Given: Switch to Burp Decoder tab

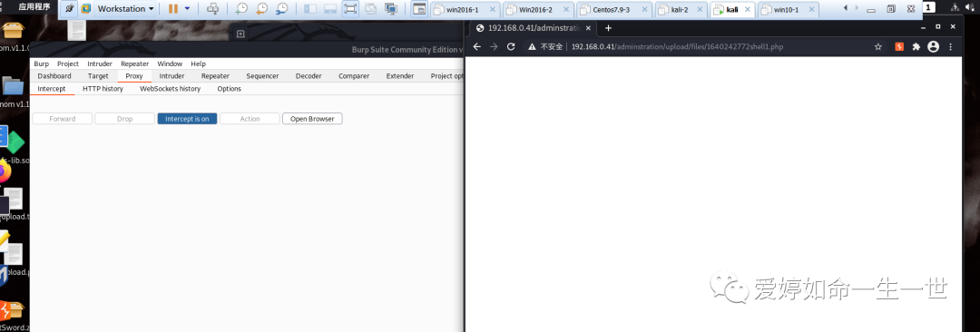Looking at the screenshot, I should (309, 76).
